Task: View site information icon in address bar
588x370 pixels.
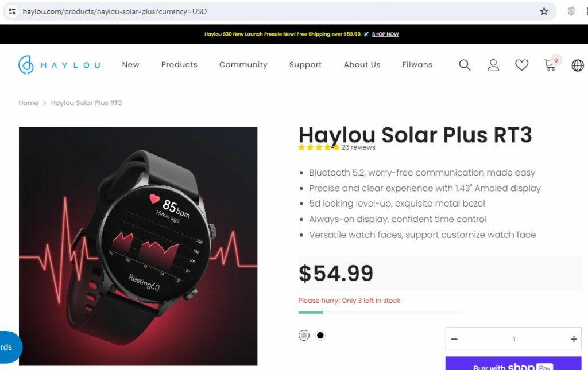Action: click(x=12, y=11)
